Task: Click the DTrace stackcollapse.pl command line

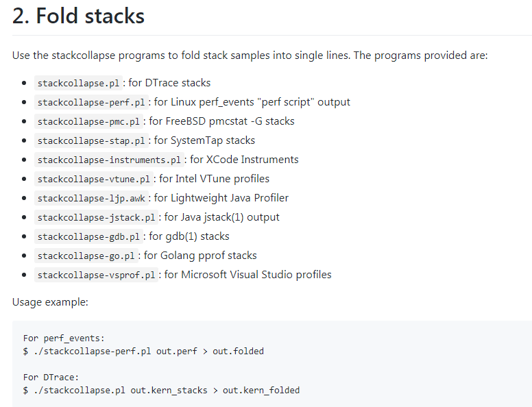Action: point(162,391)
